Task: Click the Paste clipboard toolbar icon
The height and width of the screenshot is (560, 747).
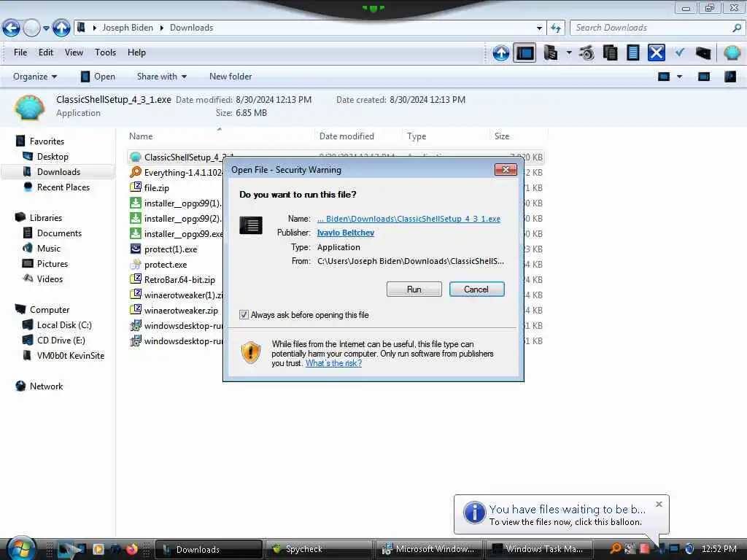Action: pyautogui.click(x=633, y=52)
